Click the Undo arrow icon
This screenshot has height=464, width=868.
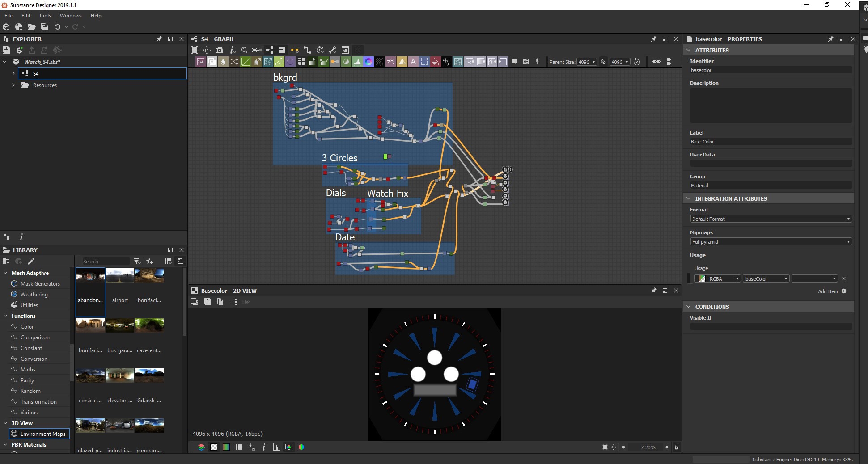click(57, 27)
